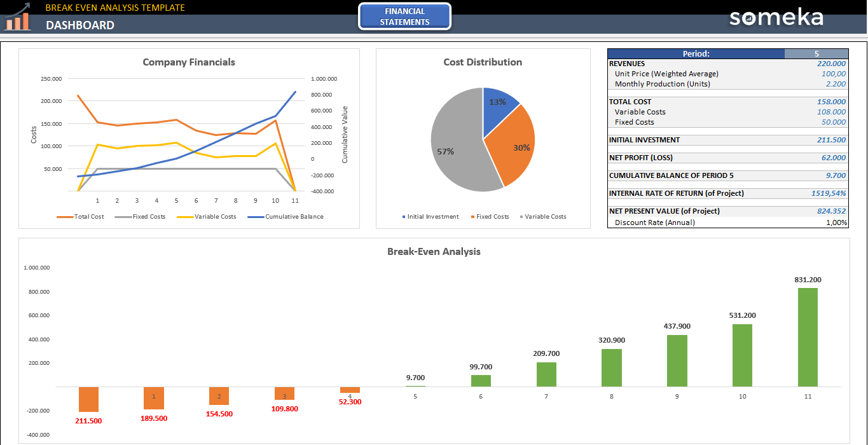The width and height of the screenshot is (868, 445).
Task: Click the Someka logo
Action: pos(776,18)
